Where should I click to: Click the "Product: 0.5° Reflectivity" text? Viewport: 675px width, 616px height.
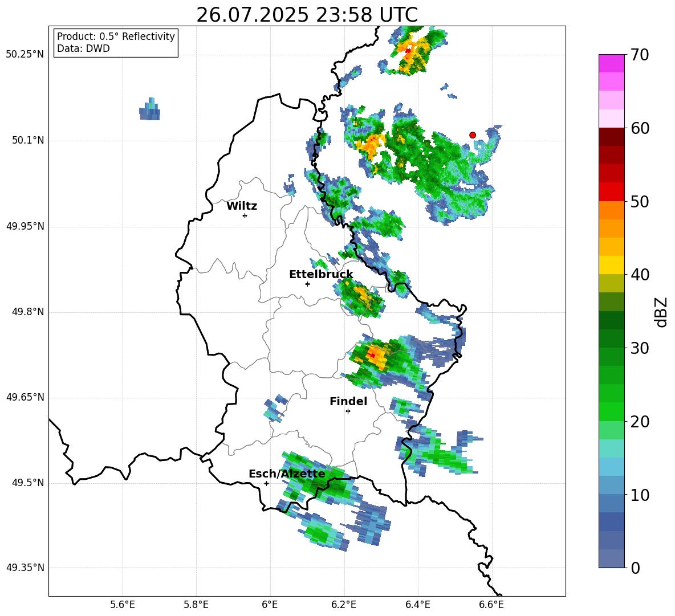(x=116, y=36)
